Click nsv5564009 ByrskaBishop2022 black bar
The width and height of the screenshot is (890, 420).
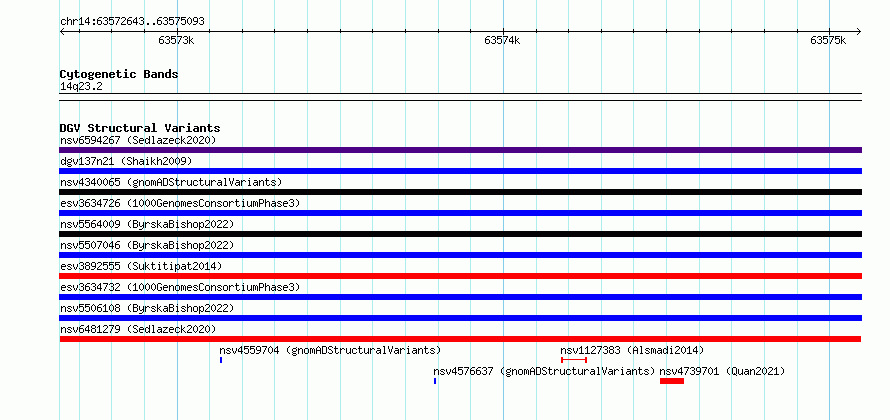pyautogui.click(x=460, y=234)
